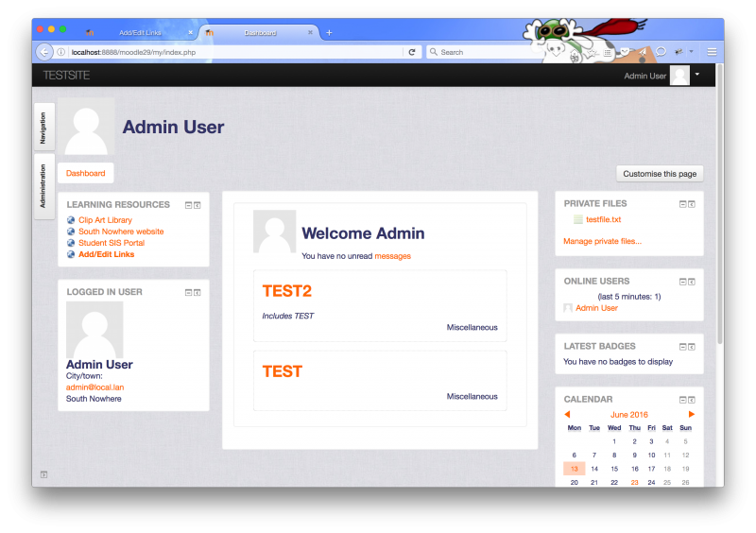756x533 pixels.
Task: Close the Add/Edit Links tab
Action: pos(191,32)
